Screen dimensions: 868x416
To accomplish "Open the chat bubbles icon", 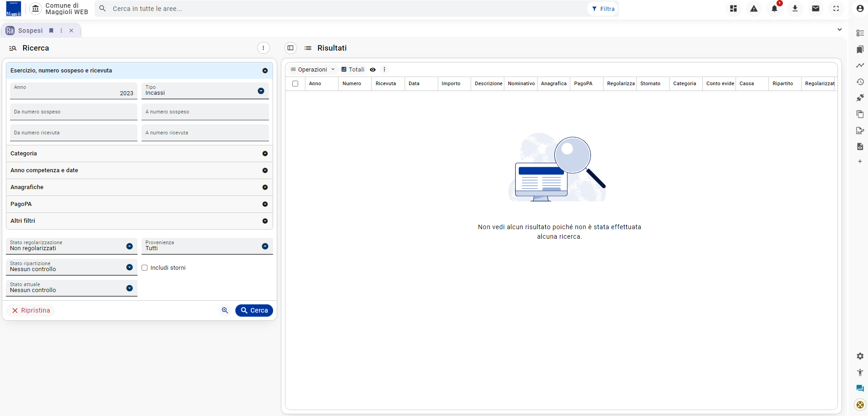I will click(x=860, y=388).
